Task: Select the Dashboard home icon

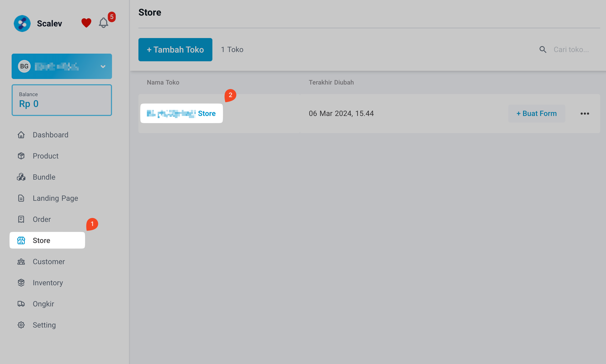Action: point(21,135)
